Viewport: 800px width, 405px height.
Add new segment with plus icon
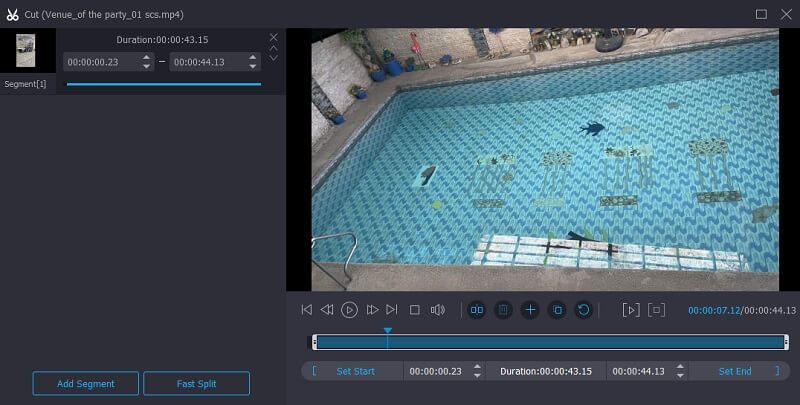coord(530,310)
